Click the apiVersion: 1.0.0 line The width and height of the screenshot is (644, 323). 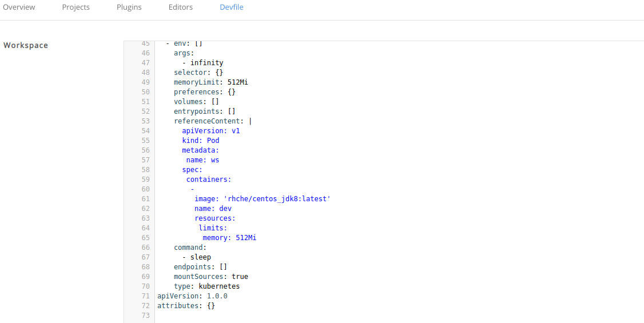tap(192, 296)
